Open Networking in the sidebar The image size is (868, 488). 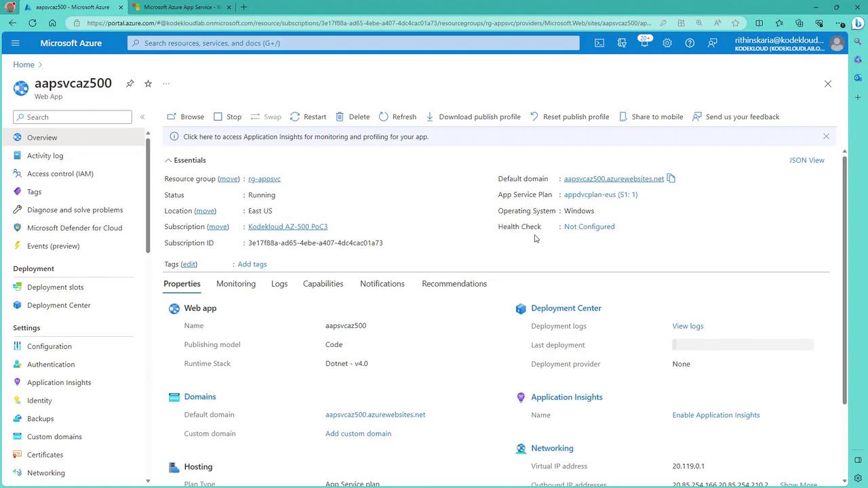tap(73, 472)
